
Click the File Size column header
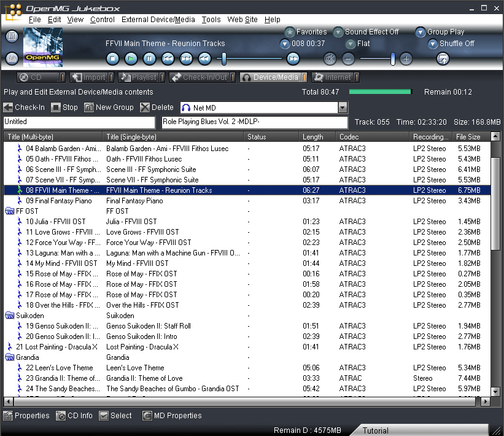(471, 137)
